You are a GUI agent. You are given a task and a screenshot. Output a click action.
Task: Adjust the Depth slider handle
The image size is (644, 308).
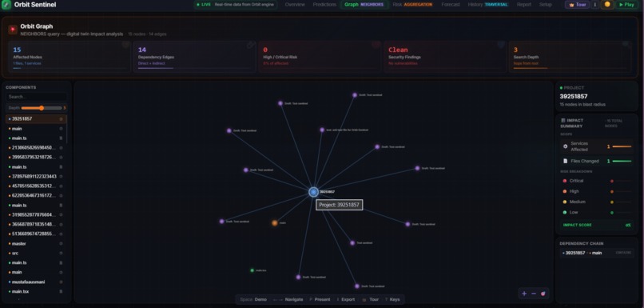(42, 108)
